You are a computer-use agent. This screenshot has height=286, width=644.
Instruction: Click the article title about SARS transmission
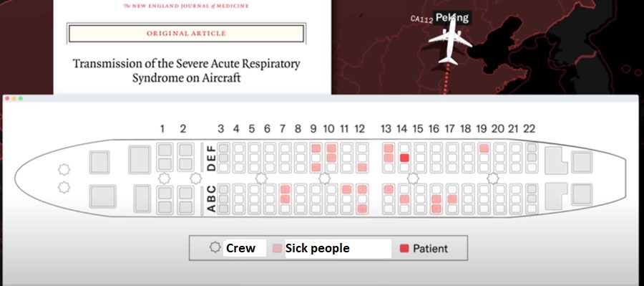click(186, 71)
